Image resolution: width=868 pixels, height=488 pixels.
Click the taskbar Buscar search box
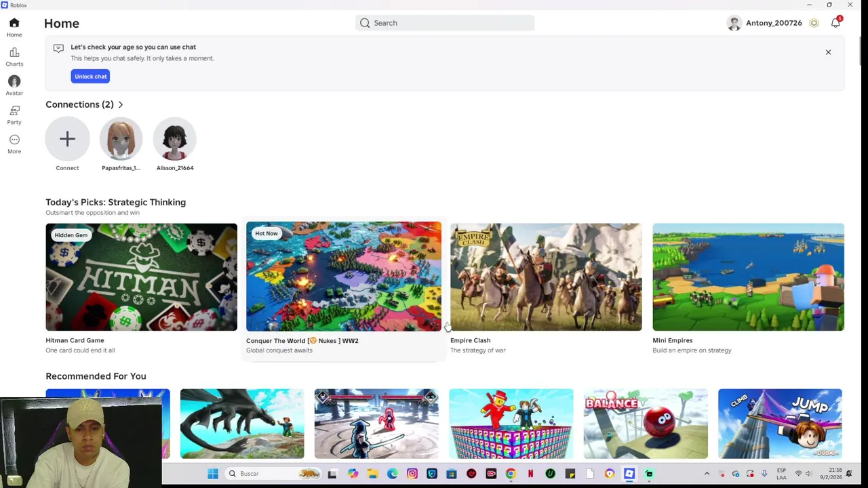[x=273, y=474]
